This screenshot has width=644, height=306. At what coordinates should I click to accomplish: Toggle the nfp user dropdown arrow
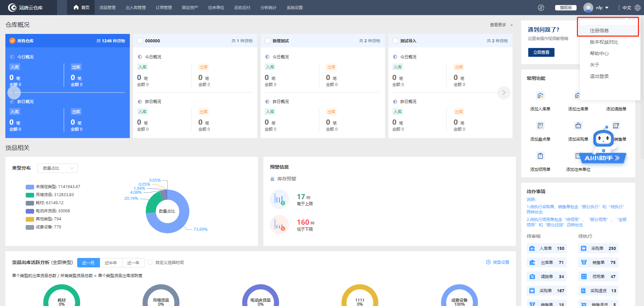click(607, 8)
